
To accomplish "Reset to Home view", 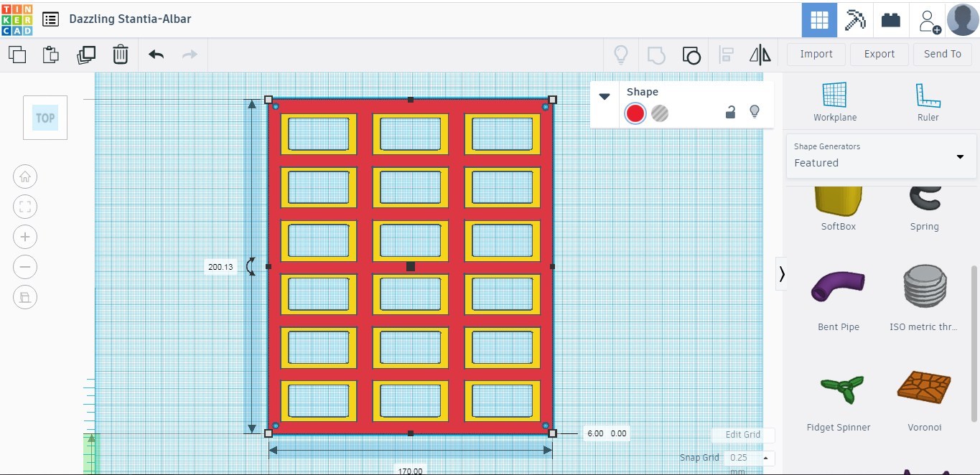I will tap(25, 177).
